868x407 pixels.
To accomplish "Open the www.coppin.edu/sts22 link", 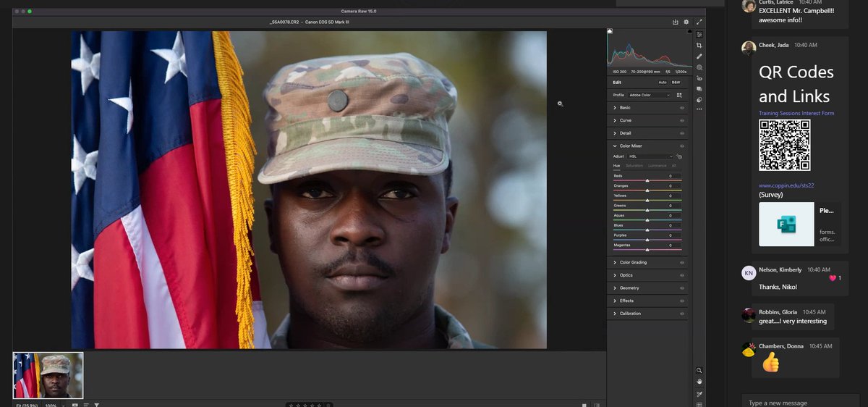I will [788, 185].
